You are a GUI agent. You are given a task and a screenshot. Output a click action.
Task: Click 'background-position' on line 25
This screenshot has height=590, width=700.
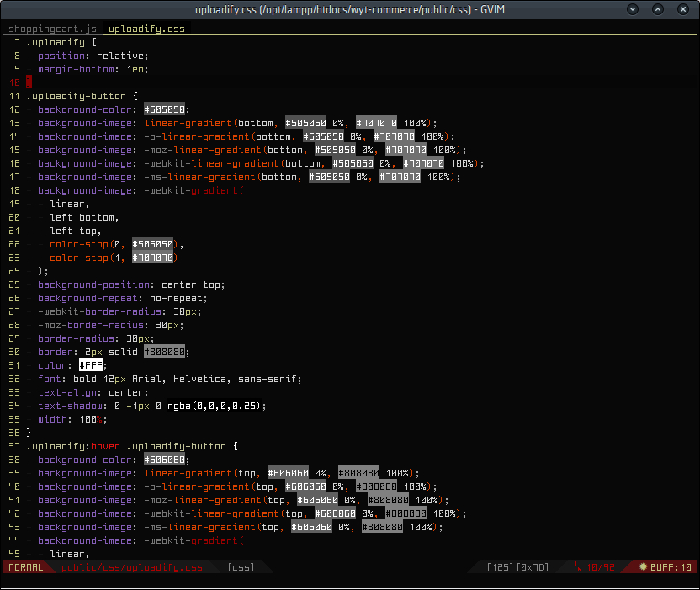93,284
